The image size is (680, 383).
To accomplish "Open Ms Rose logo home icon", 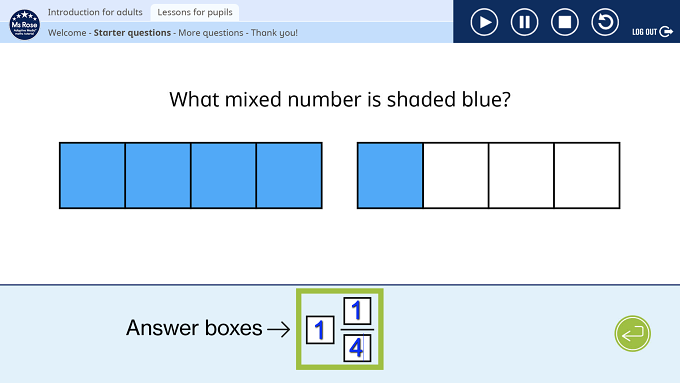I will tap(25, 24).
